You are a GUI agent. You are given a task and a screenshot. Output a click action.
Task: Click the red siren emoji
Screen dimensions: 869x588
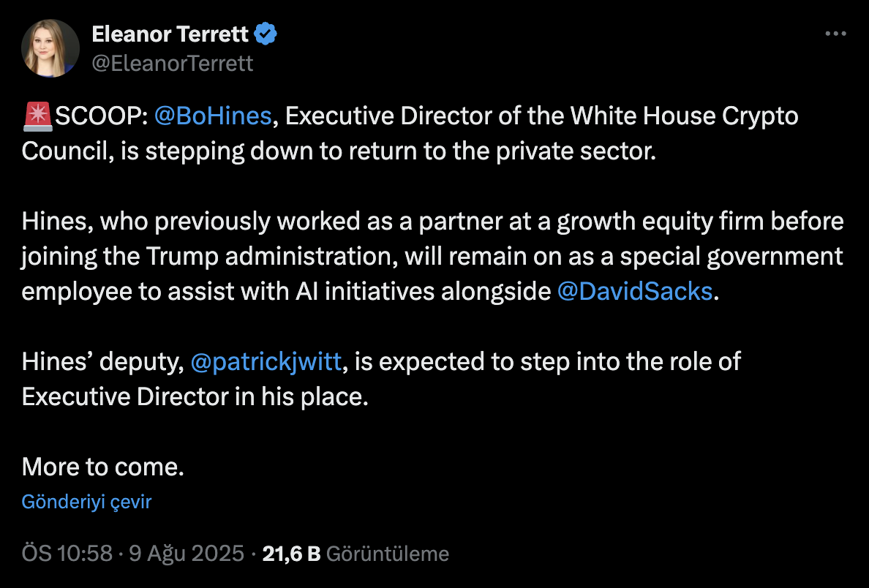pos(37,116)
